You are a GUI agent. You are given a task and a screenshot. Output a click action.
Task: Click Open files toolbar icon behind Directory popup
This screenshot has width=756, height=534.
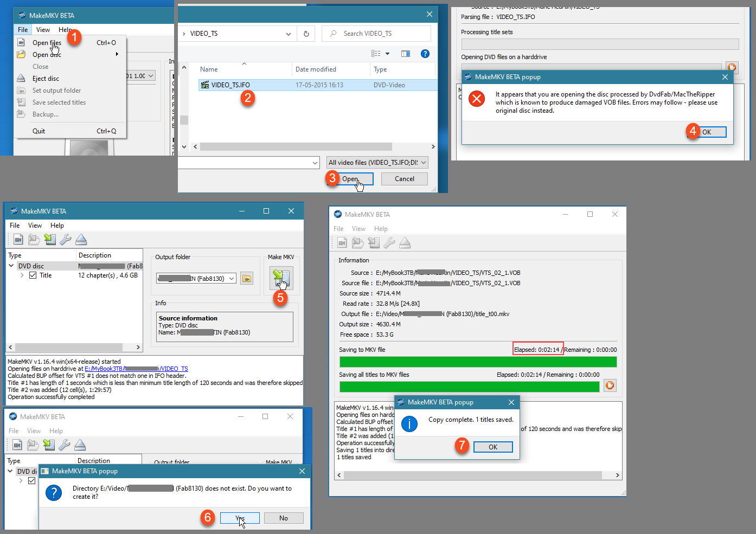(17, 445)
